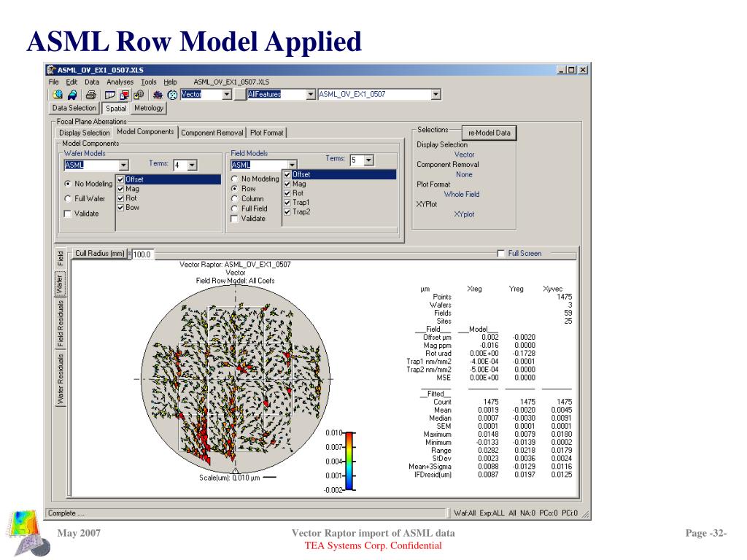Select the vertical Wafer tab

tap(60, 284)
